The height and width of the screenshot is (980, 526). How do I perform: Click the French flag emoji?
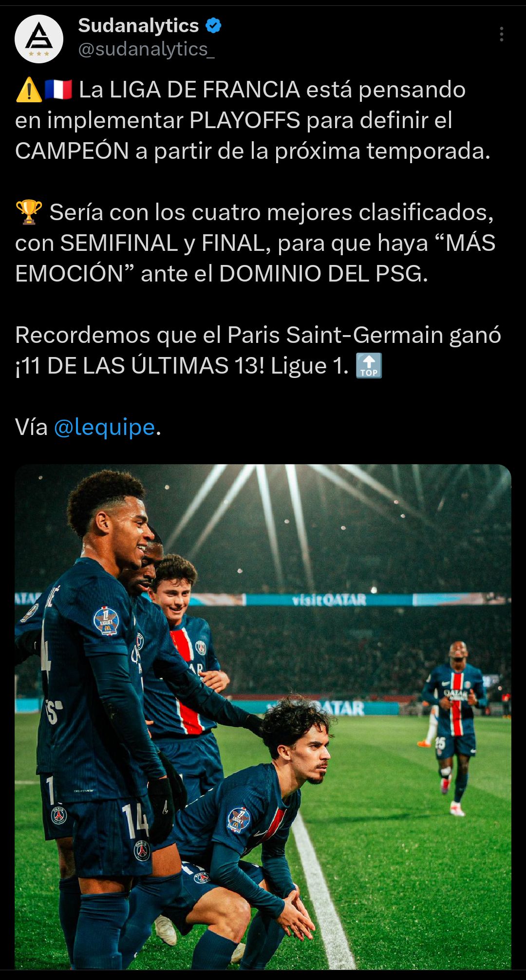[x=58, y=90]
